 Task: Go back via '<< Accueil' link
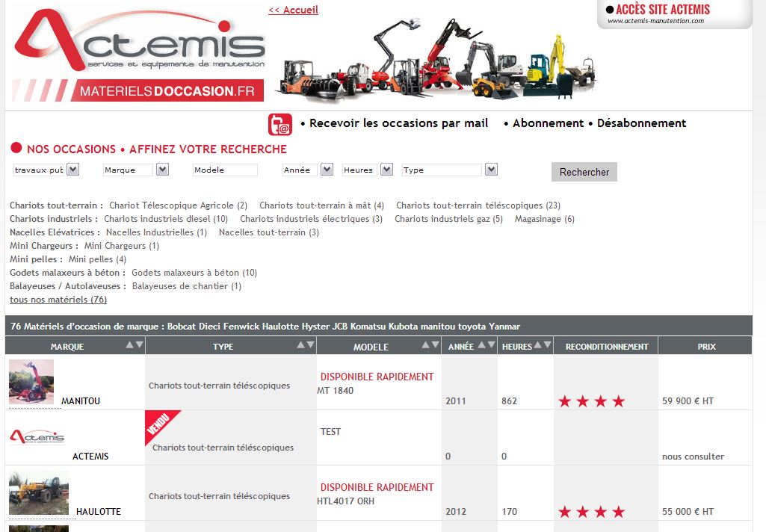[293, 10]
